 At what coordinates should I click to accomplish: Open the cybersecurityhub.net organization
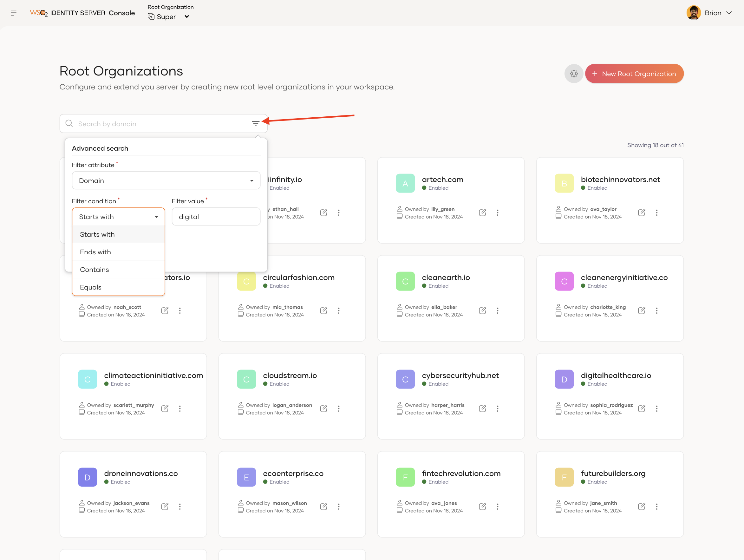pos(460,375)
